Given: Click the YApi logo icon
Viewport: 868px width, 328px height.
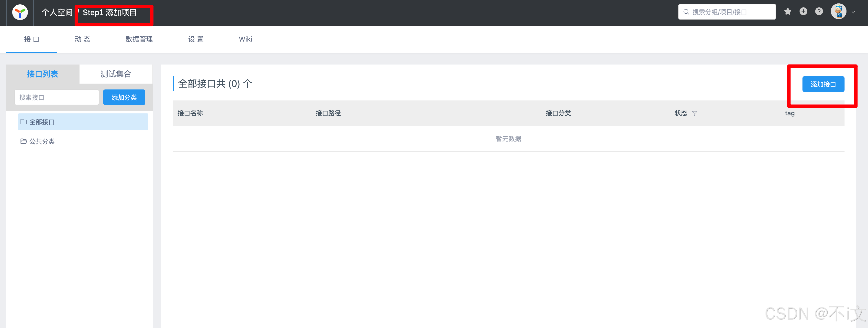Looking at the screenshot, I should tap(20, 12).
